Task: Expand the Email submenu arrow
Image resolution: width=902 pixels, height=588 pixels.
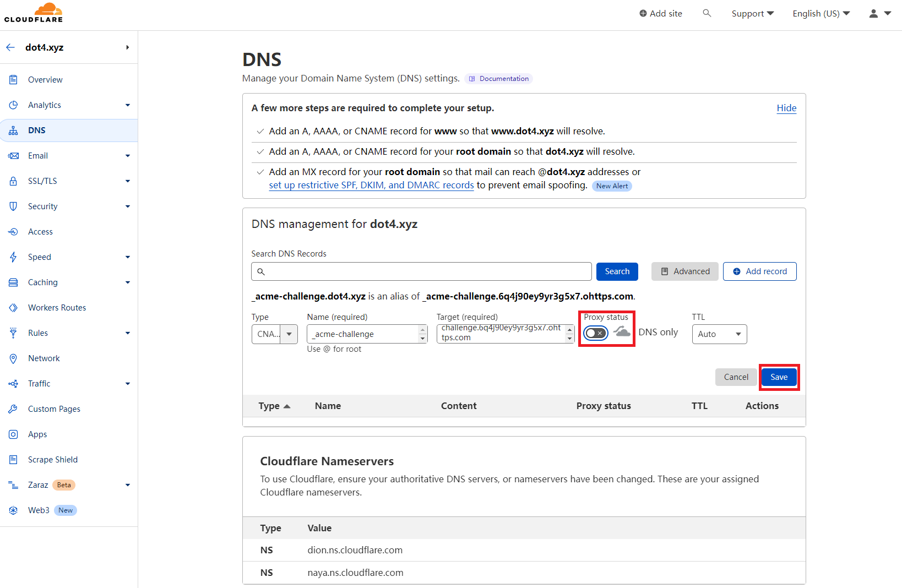Action: (128, 156)
